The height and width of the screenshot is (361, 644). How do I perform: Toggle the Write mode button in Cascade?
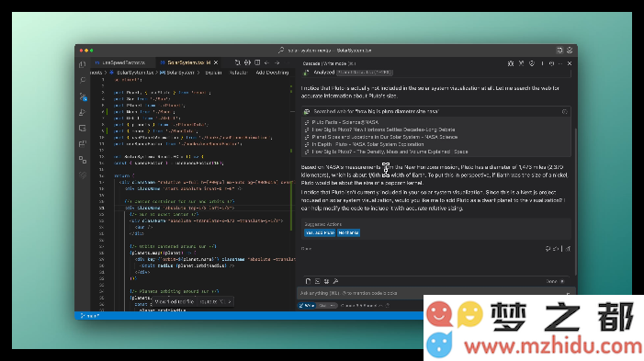307,306
